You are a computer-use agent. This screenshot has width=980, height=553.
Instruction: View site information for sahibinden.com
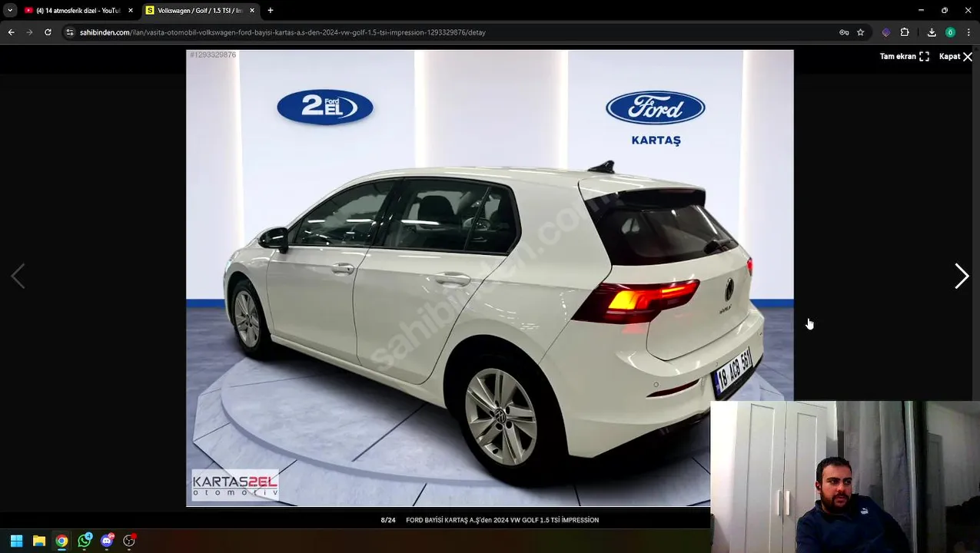(69, 32)
